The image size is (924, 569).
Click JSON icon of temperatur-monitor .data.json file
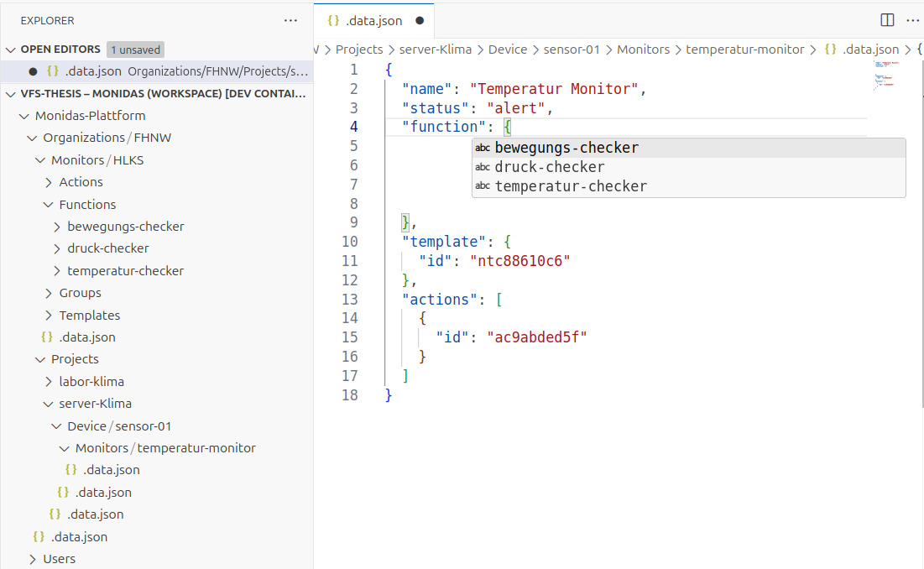(x=70, y=470)
